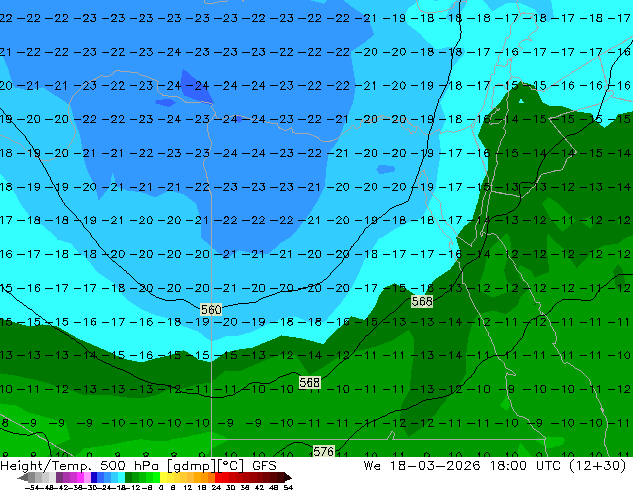Click the date '18-03-2026' in footer
This screenshot has width=634, height=490.
[x=435, y=466]
